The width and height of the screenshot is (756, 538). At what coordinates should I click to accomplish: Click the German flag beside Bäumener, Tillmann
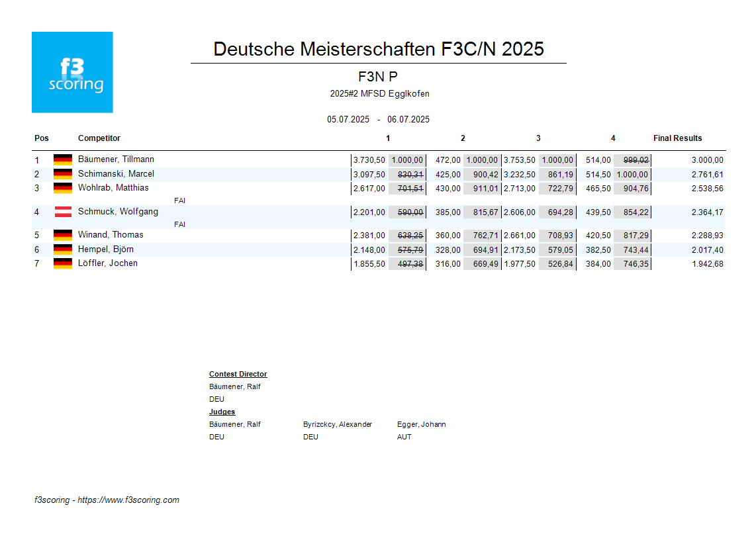(x=63, y=159)
